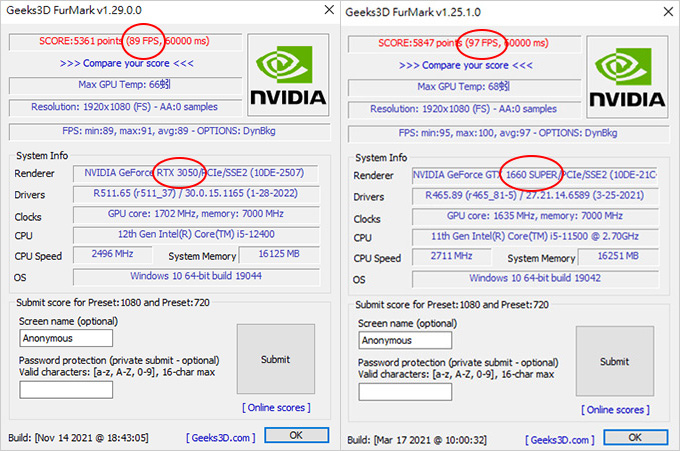Open Online scores link in v1.29.0.0 window
Image resolution: width=680 pixels, height=451 pixels.
click(x=276, y=408)
